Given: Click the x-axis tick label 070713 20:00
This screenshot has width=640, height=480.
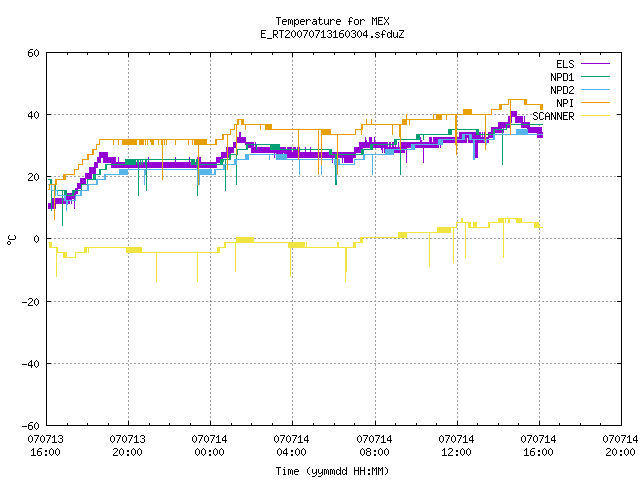Looking at the screenshot, I should pos(127,446).
